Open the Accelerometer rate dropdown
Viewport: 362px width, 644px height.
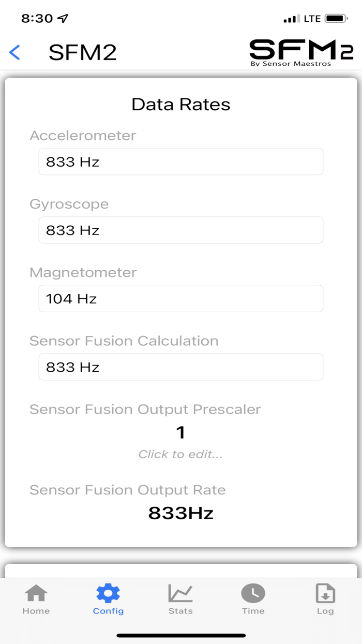180,161
